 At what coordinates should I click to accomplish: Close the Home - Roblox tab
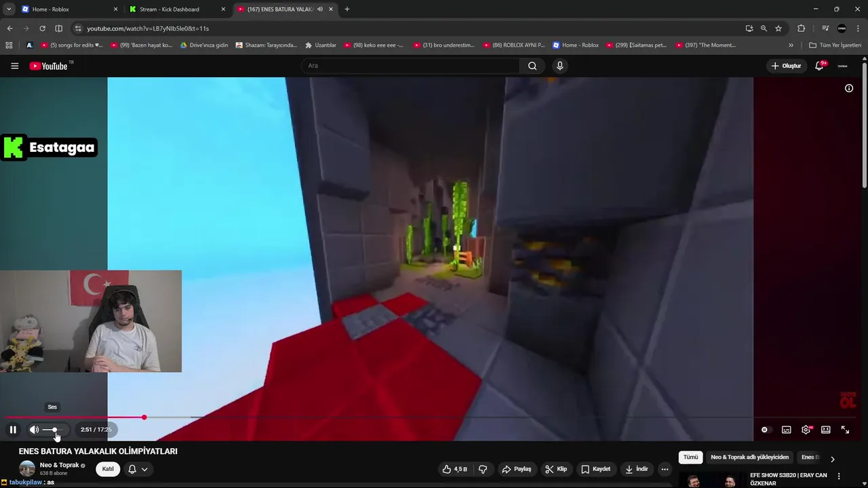115,9
